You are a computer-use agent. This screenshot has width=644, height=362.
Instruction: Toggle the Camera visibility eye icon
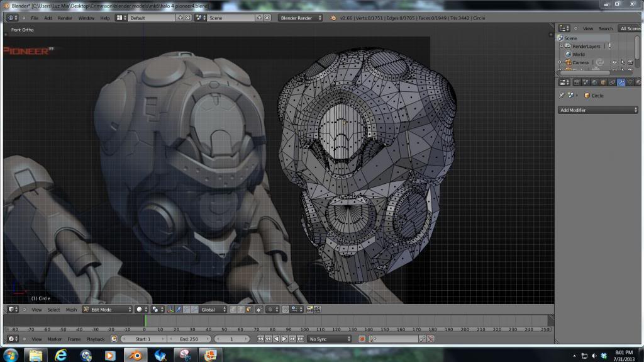tap(614, 62)
